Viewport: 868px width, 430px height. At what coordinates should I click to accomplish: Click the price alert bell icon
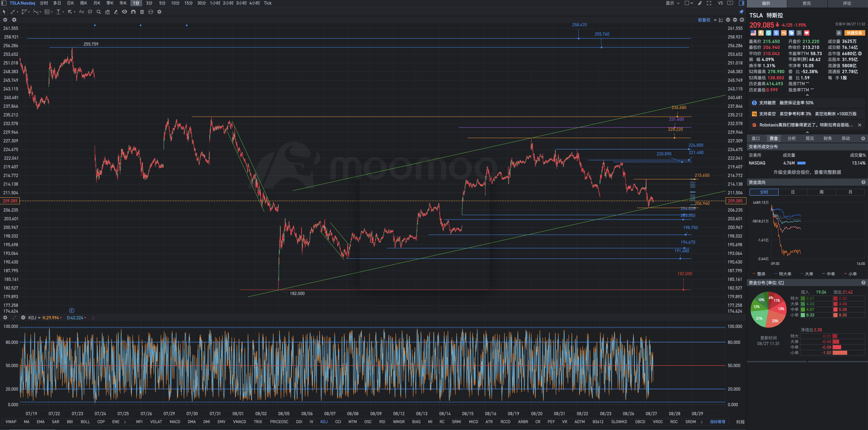pos(839,33)
